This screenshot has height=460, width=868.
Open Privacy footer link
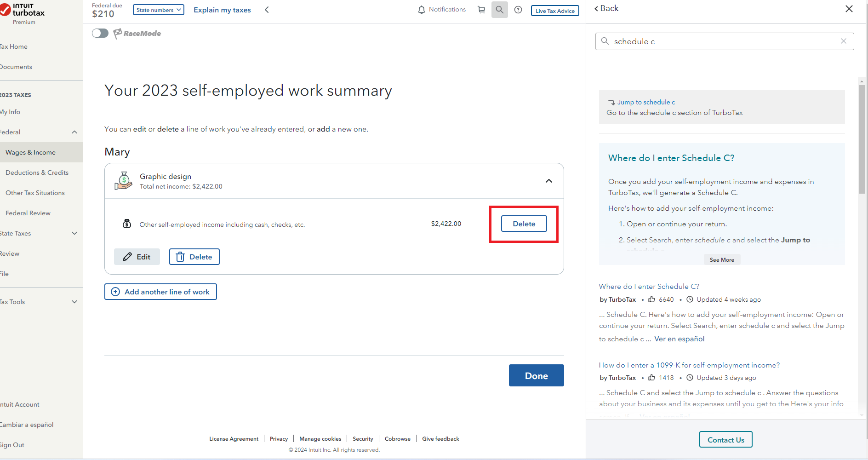[x=279, y=439]
